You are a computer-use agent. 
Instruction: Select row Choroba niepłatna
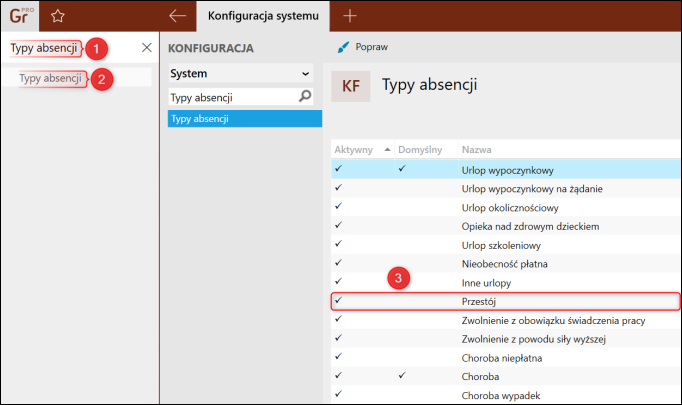(x=506, y=358)
